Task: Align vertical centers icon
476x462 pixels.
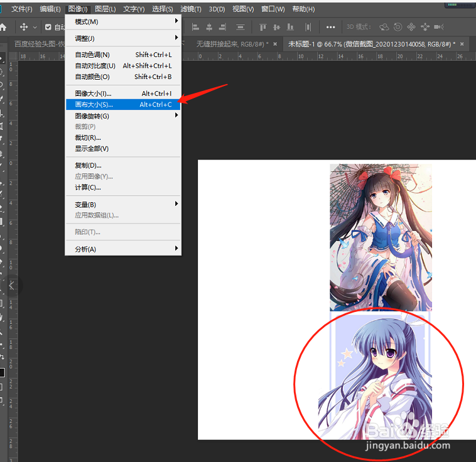Action: click(x=276, y=28)
